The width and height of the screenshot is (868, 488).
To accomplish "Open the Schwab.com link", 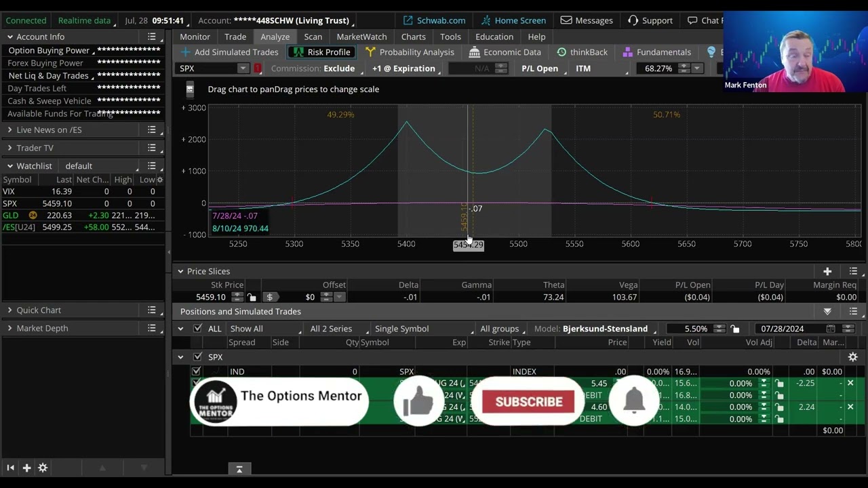I will 434,20.
